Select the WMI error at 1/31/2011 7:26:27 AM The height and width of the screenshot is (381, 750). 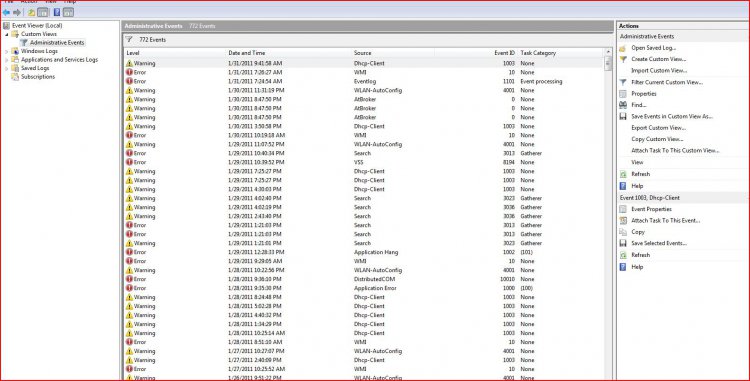pos(364,73)
